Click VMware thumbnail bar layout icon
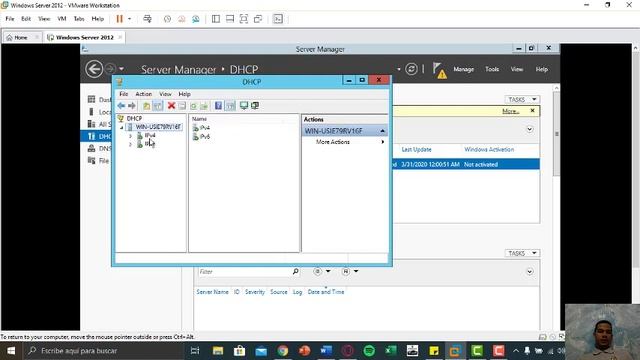Image resolution: width=640 pixels, height=360 pixels. pyautogui.click(x=230, y=19)
